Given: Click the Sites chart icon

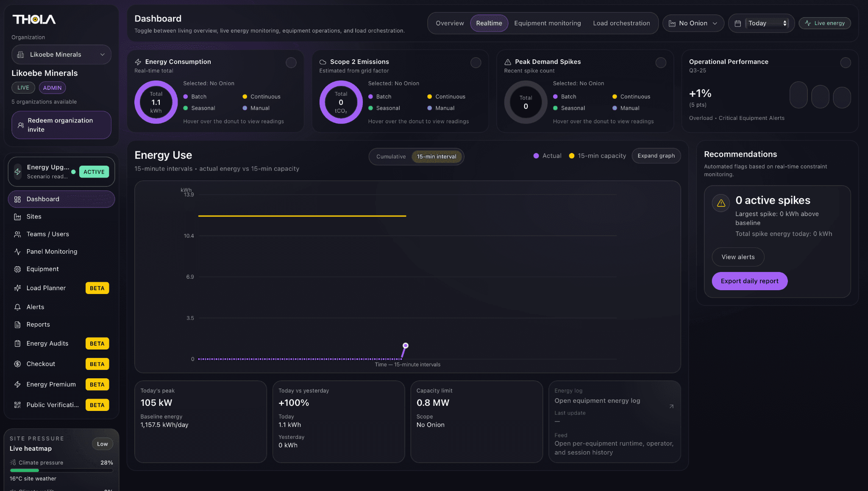Looking at the screenshot, I should point(17,217).
